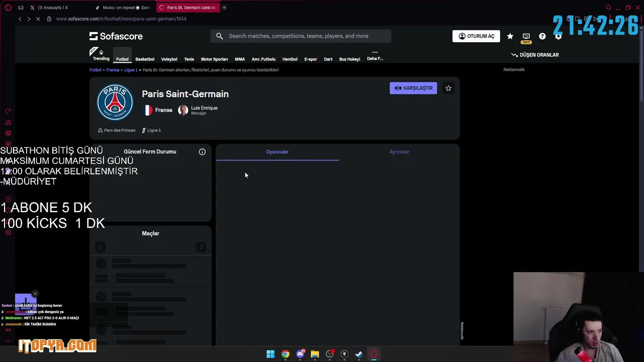The height and width of the screenshot is (362, 644).
Task: Open favorites star in Sofascore header
Action: [510, 36]
